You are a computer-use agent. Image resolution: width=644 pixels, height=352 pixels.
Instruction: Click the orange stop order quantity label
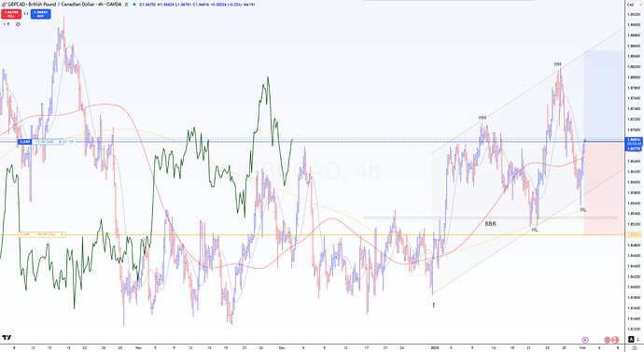(x=24, y=234)
